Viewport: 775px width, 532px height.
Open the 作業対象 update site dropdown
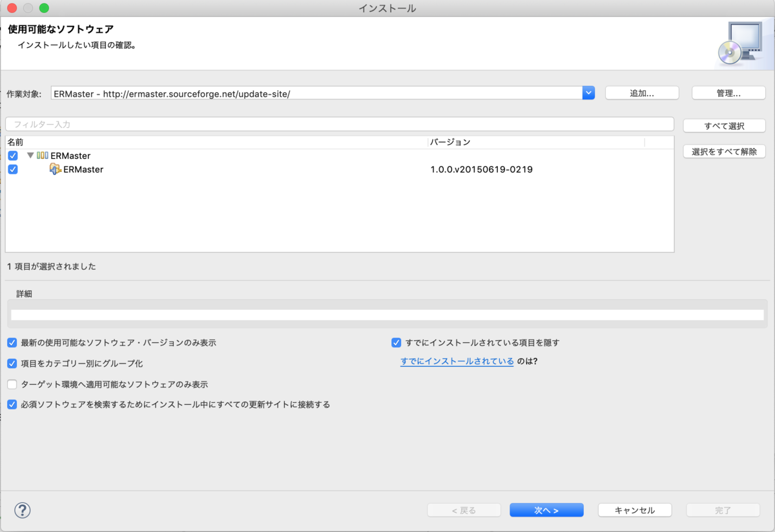pos(588,93)
